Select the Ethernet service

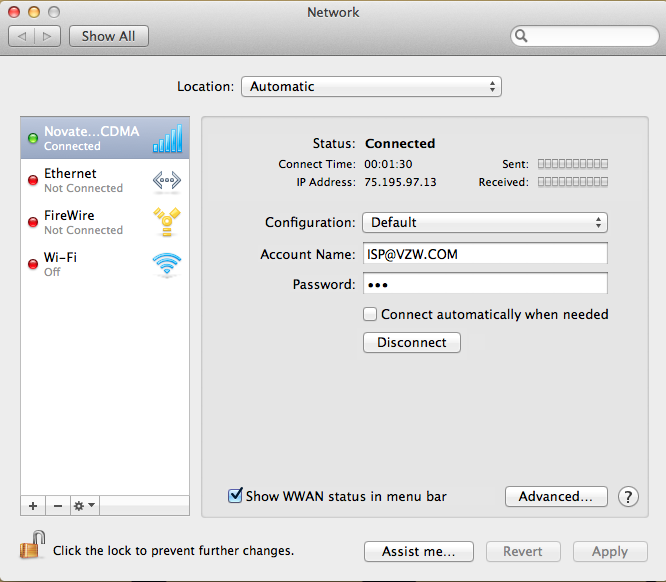(105, 180)
